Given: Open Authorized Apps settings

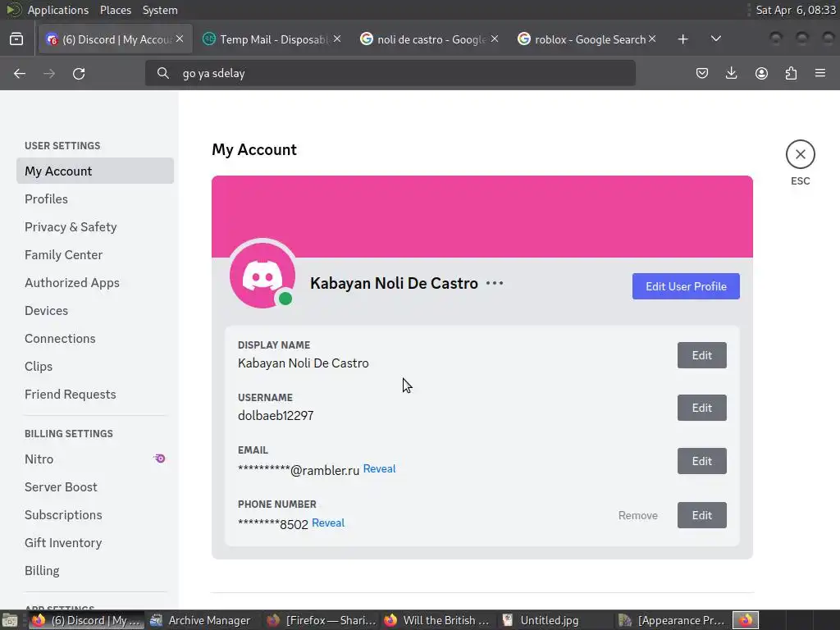Looking at the screenshot, I should point(95,282).
